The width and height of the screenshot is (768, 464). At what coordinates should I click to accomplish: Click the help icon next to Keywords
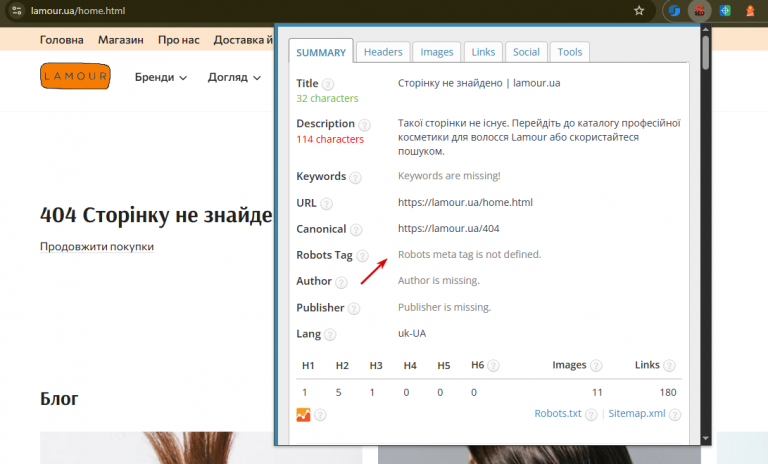coord(356,177)
